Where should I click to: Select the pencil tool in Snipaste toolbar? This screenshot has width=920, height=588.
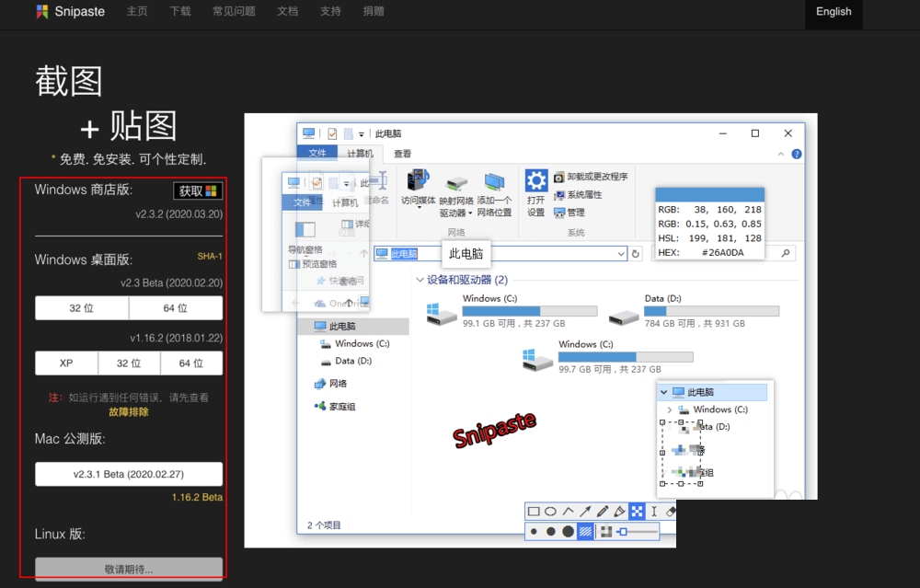coord(603,511)
